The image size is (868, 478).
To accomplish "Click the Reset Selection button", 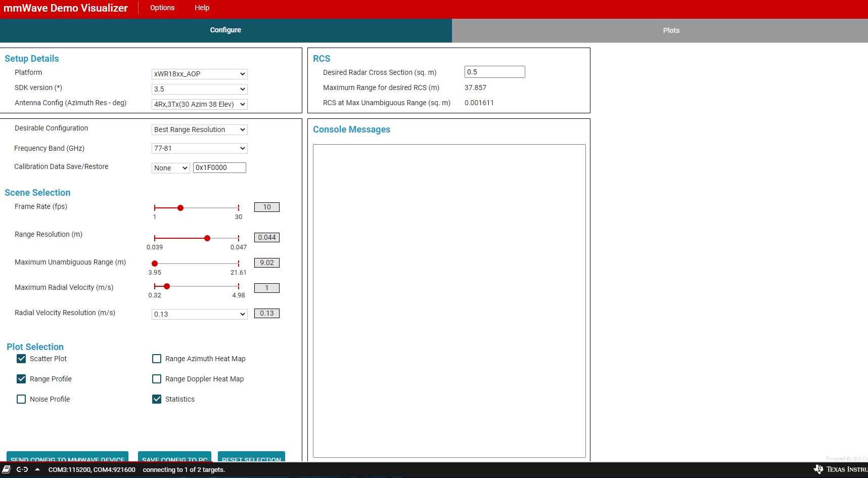I will [251, 456].
